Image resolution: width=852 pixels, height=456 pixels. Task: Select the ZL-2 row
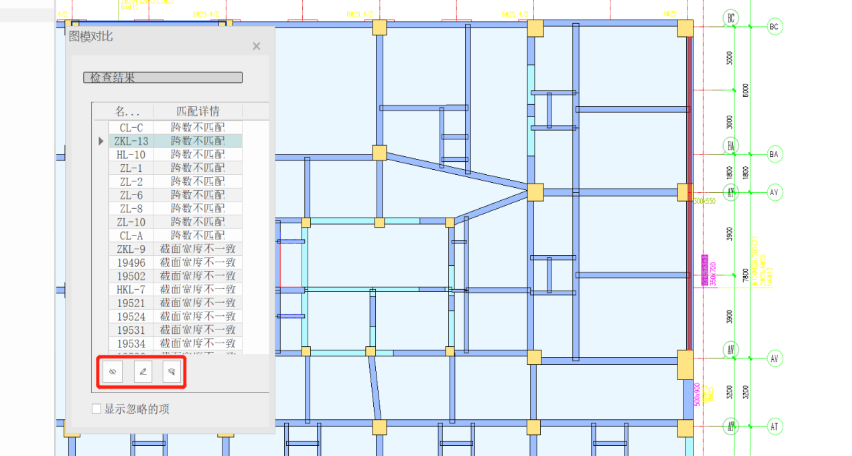pos(175,182)
